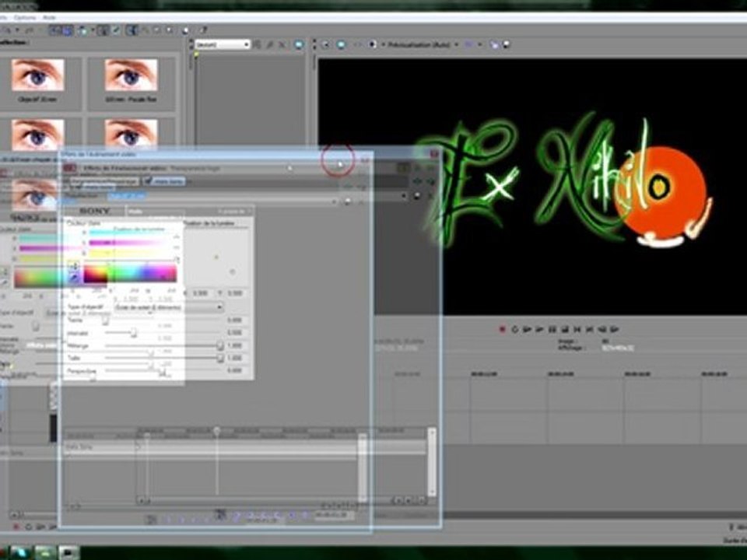The width and height of the screenshot is (747, 560).
Task: Click Play from start under the preview
Action: [x=527, y=329]
